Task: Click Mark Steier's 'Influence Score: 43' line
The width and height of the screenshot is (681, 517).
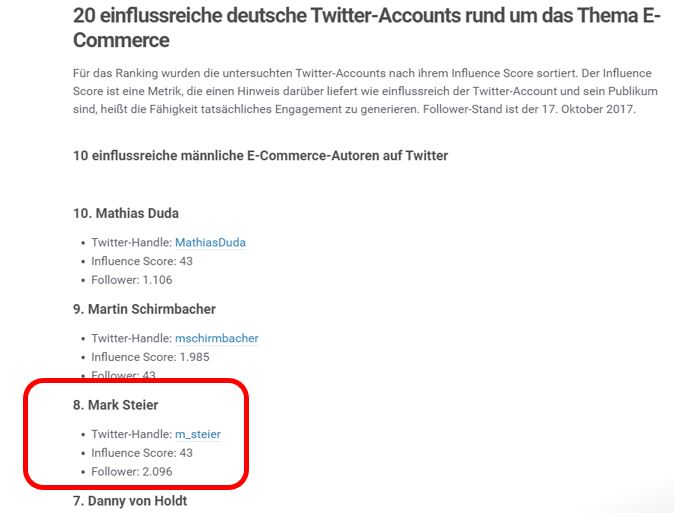Action: [x=142, y=453]
